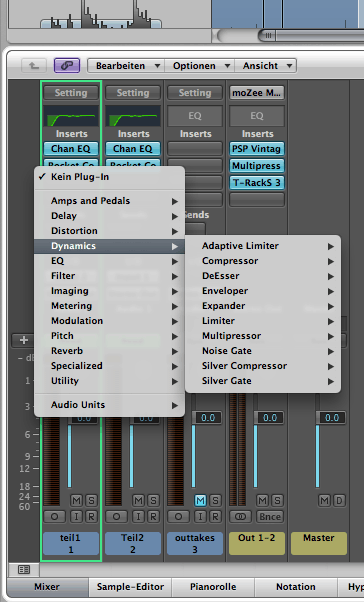Solo the Teil2 channel
Image resolution: width=364 pixels, height=602 pixels.
(153, 500)
